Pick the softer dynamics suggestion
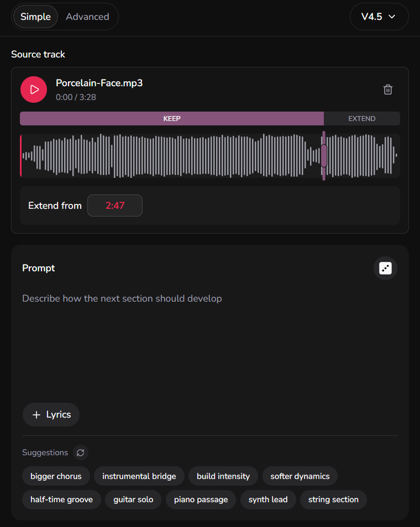Viewport: 420px width, 527px height. 300,476
